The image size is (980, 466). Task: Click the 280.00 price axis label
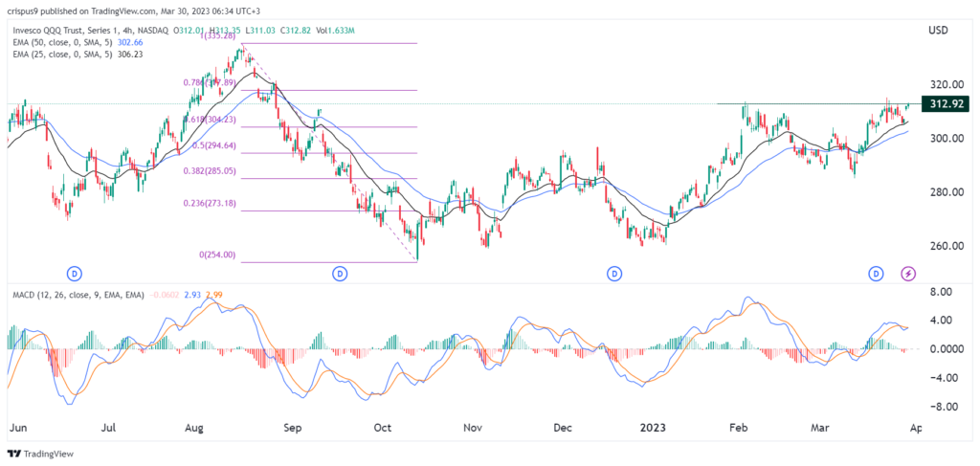pos(945,191)
